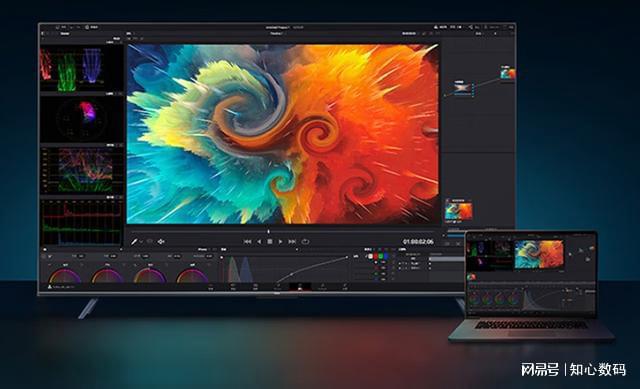Select the clip thumbnail below node graph
Image resolution: width=640 pixels, height=389 pixels.
tap(458, 211)
